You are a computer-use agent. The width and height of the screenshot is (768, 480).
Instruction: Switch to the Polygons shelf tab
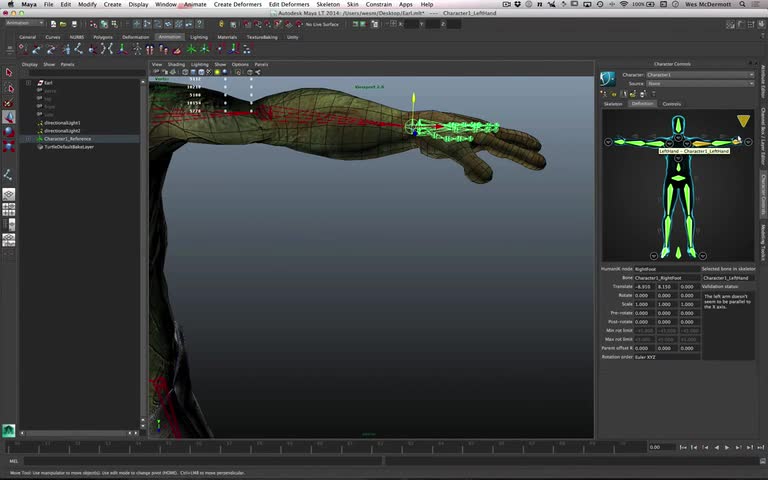coord(103,37)
